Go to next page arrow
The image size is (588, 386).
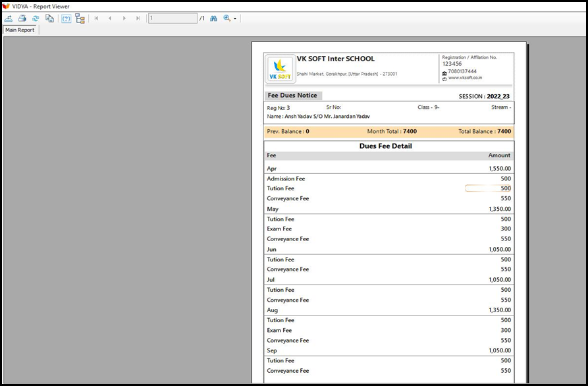point(124,18)
